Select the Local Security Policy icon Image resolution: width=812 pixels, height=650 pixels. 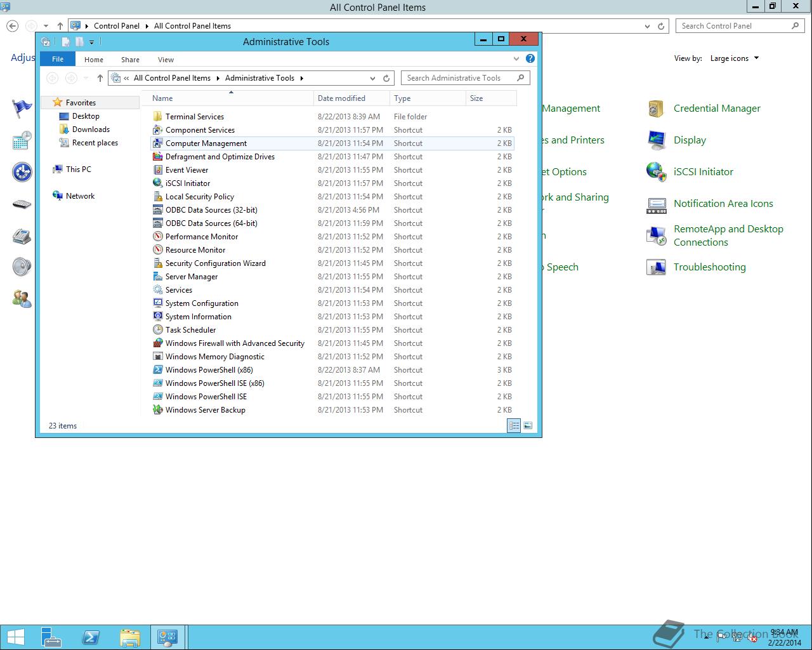pyautogui.click(x=157, y=197)
